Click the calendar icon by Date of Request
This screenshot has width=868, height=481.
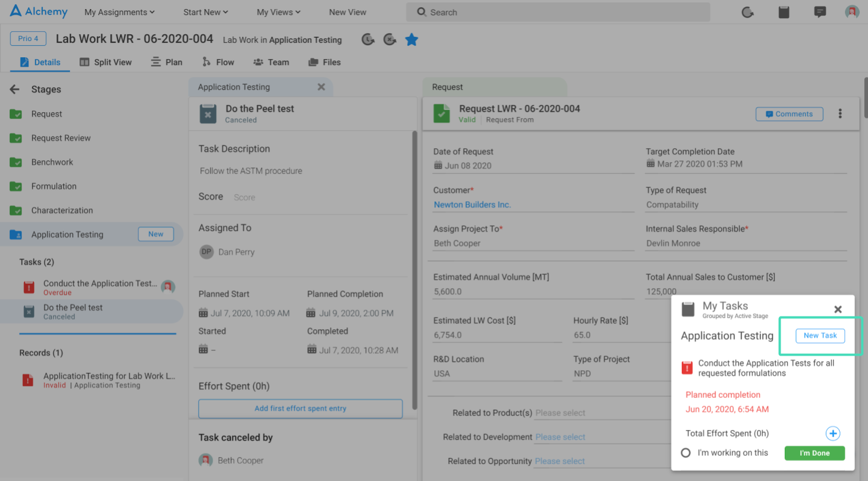(438, 165)
